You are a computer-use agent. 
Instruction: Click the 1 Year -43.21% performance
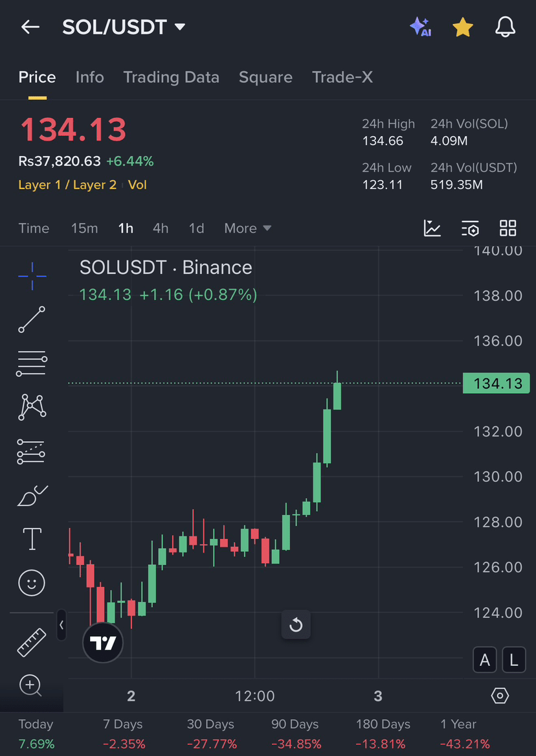coord(465,735)
